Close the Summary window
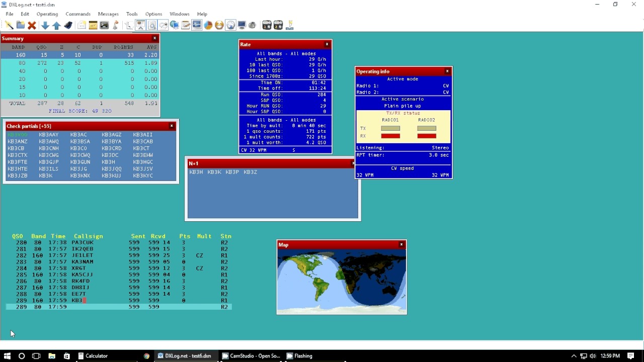This screenshot has height=362, width=644. pos(155,38)
